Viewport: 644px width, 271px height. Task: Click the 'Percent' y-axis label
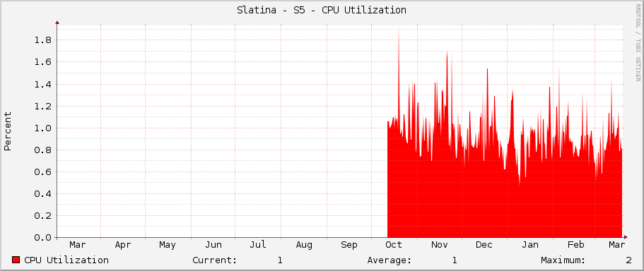tap(8, 131)
